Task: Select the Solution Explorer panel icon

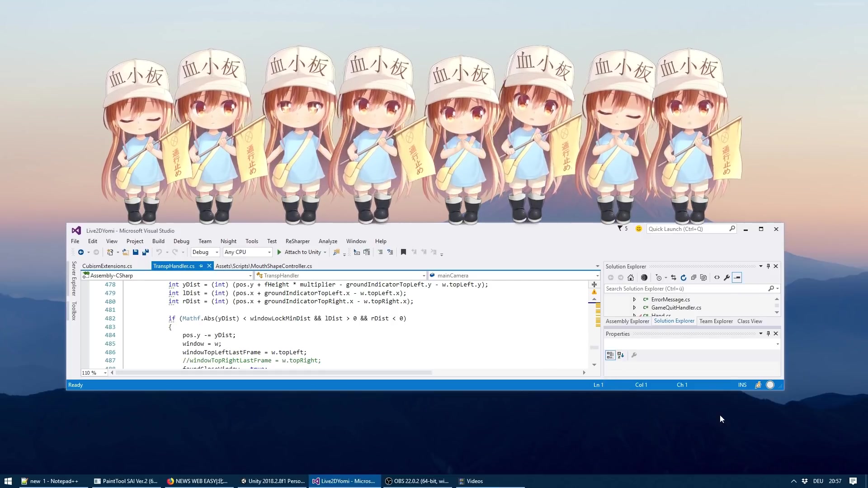Action: (x=674, y=320)
